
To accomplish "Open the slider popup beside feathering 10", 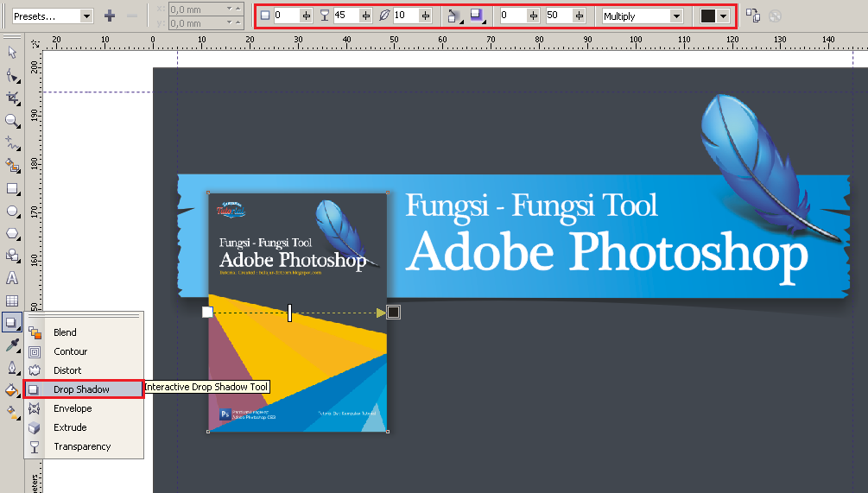I will (425, 16).
